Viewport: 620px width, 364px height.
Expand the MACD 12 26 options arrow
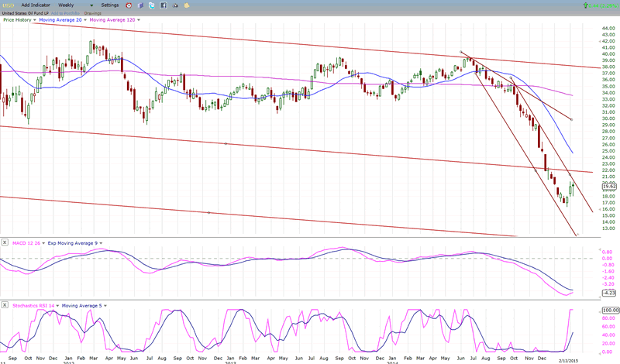(x=43, y=243)
